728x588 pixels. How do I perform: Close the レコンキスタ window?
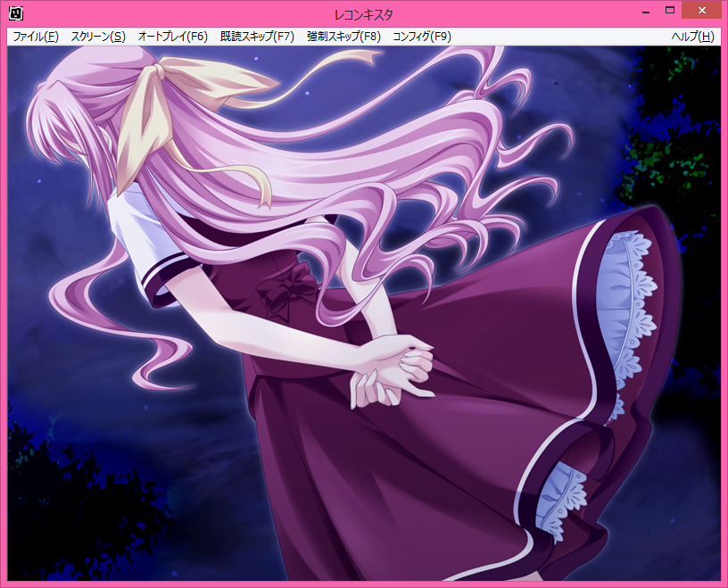click(701, 11)
